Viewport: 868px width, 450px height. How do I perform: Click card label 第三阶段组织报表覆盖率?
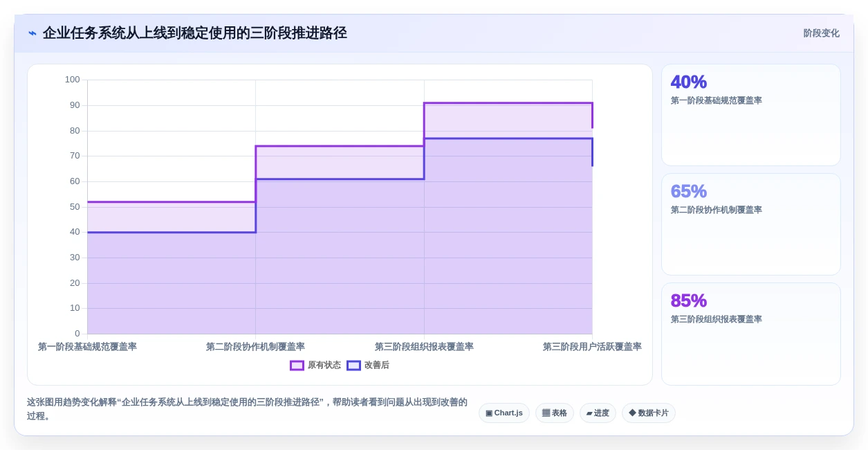click(x=716, y=320)
